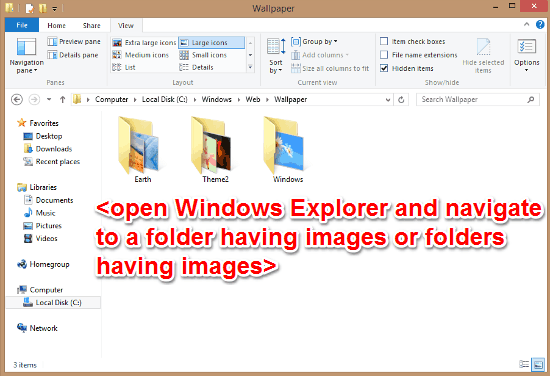Go up one folder level

62,100
